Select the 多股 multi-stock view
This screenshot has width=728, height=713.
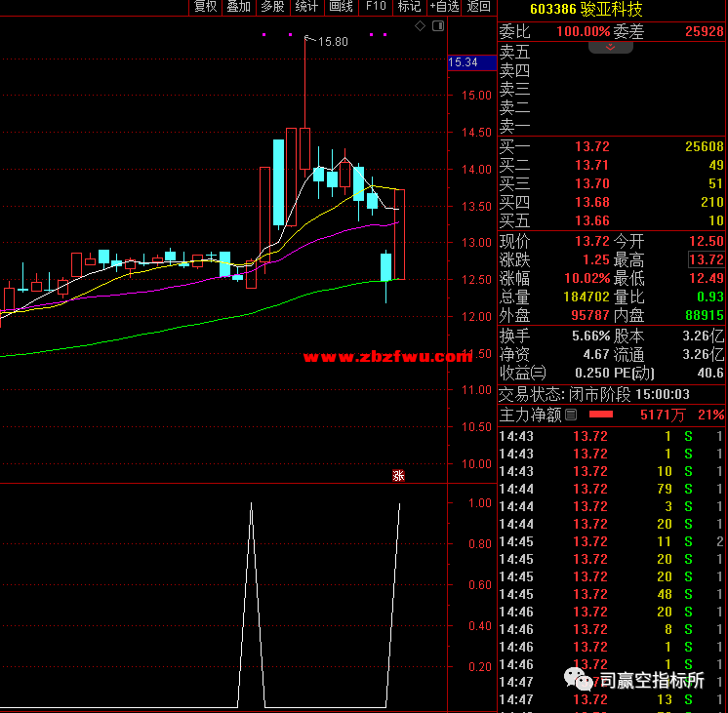272,7
